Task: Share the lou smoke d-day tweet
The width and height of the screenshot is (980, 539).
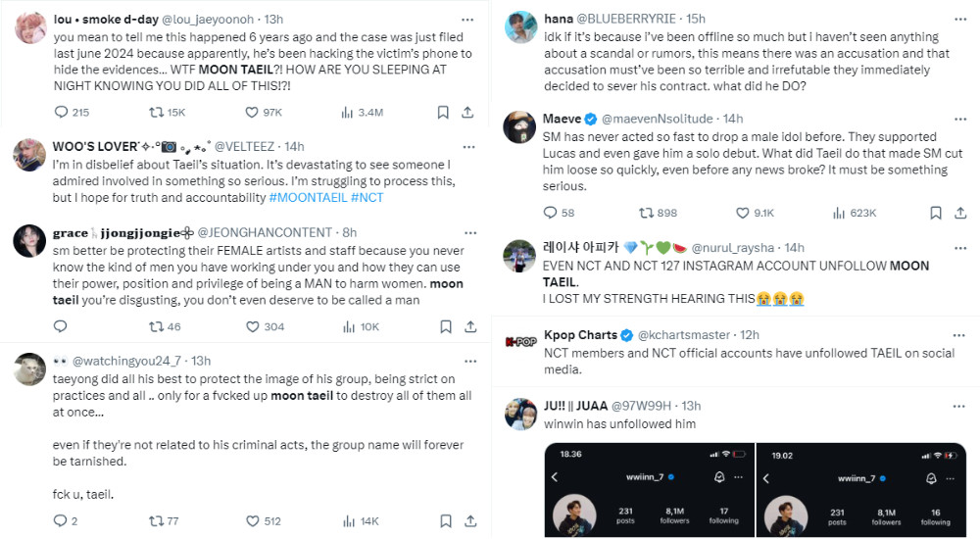Action: pyautogui.click(x=467, y=113)
